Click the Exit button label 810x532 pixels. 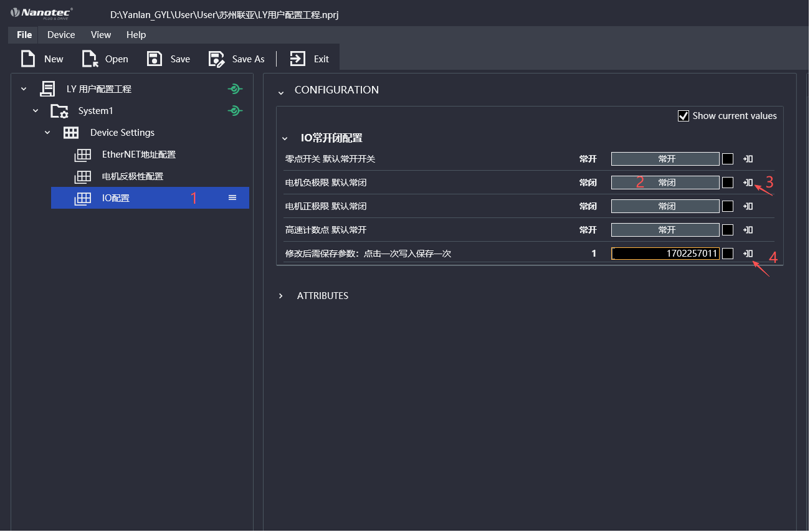coord(322,59)
